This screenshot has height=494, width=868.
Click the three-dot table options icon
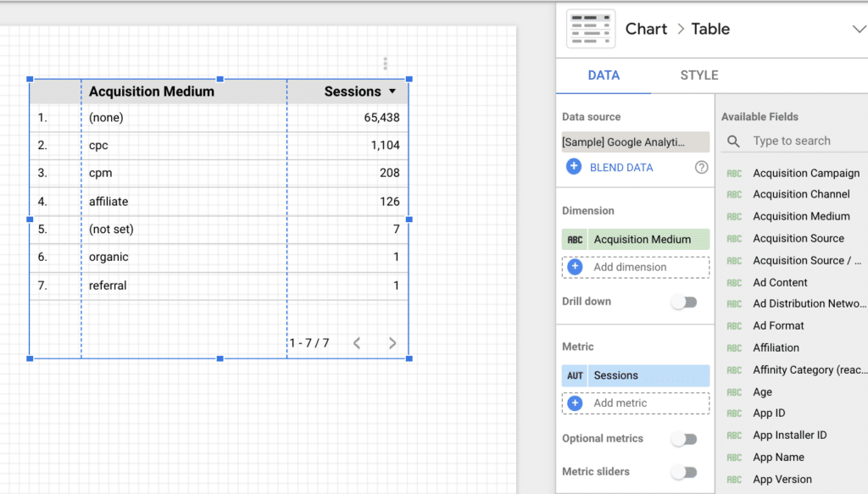(x=385, y=64)
